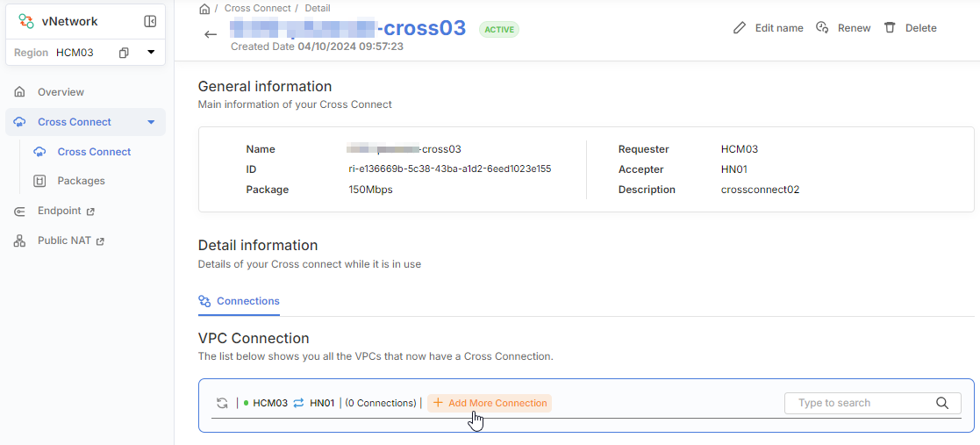The image size is (980, 445).
Task: Collapse the Cross Connect sidebar menu
Action: point(151,122)
